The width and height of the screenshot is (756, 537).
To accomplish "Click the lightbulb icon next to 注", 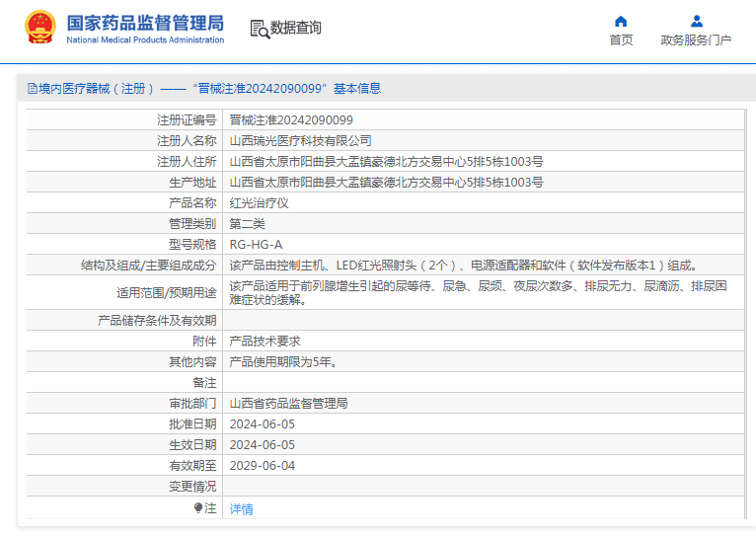I will (198, 508).
